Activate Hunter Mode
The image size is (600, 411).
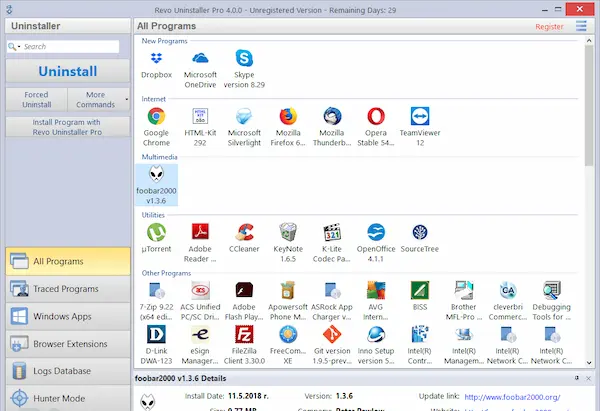(x=68, y=398)
